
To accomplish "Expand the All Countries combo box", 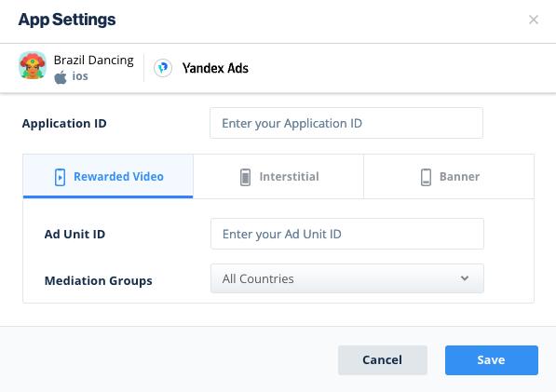I will (x=347, y=278).
